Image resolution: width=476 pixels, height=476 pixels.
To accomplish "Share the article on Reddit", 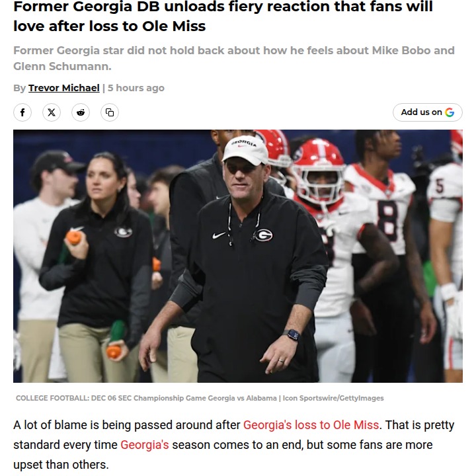I will [81, 112].
